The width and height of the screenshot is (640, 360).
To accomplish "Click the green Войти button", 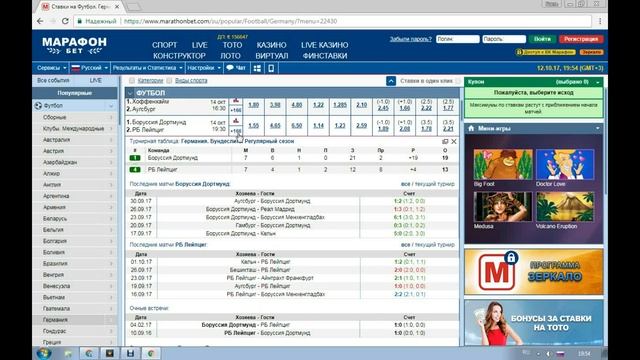I will click(542, 39).
